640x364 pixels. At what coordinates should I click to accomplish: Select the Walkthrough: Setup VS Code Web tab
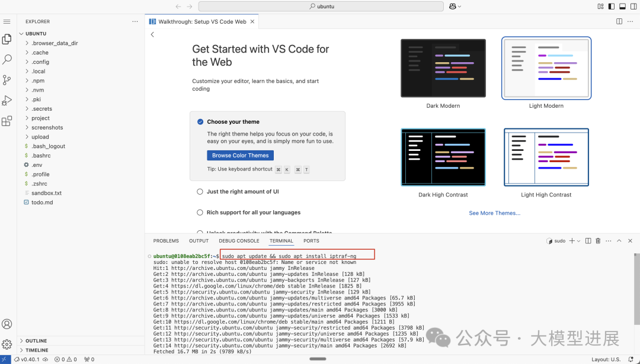[x=201, y=22]
